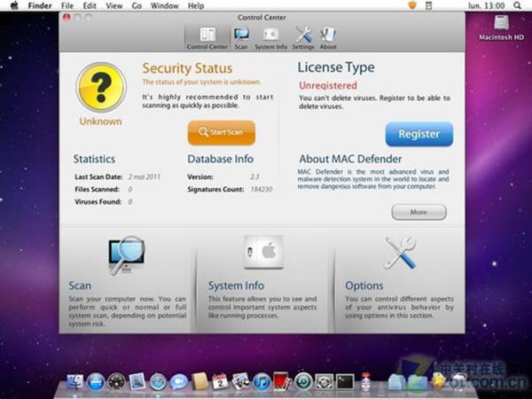Open the Scan toolbar icon
The width and height of the screenshot is (532, 399).
tap(241, 38)
